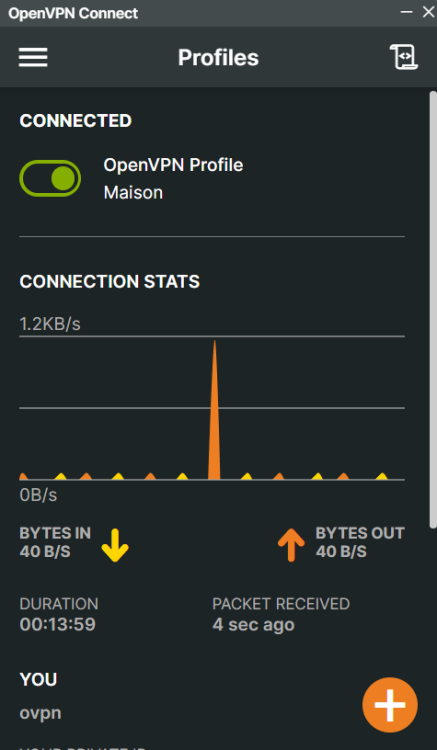Image resolution: width=437 pixels, height=750 pixels.
Task: Click the yellow Bytes In down arrow
Action: point(115,545)
